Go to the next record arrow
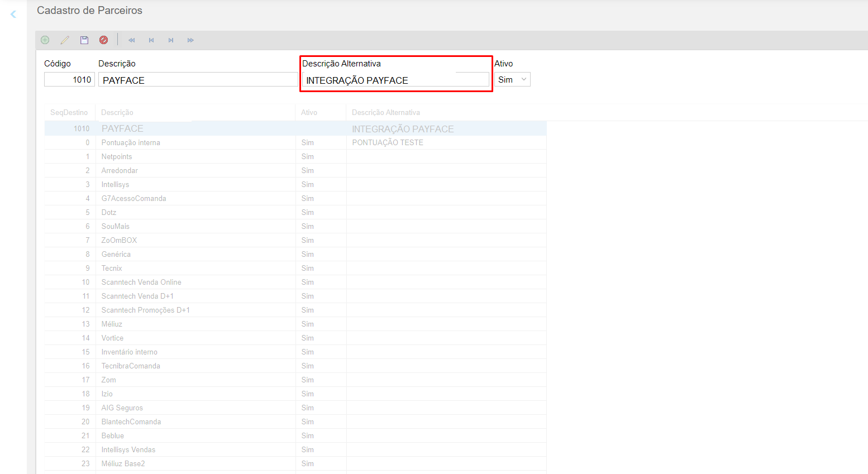 tap(171, 40)
